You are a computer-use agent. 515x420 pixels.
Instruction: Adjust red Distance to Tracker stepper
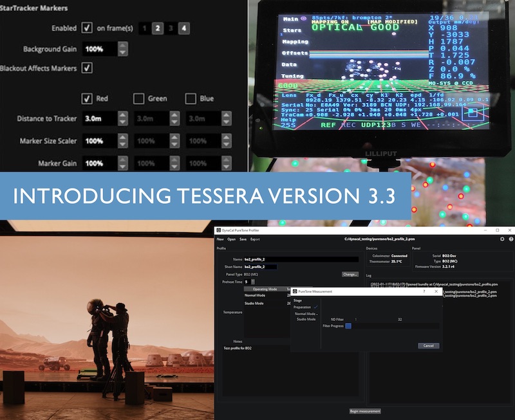(123, 119)
